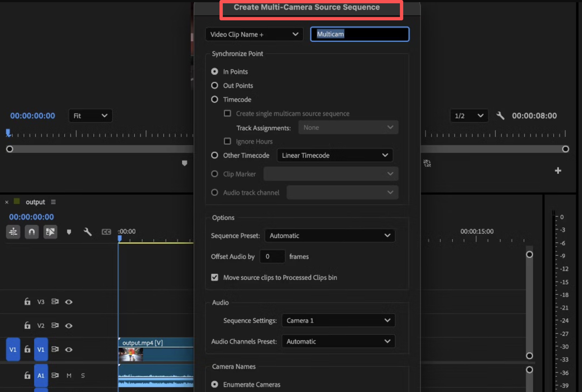The height and width of the screenshot is (392, 582).
Task: Select In Points radio button
Action: (215, 71)
